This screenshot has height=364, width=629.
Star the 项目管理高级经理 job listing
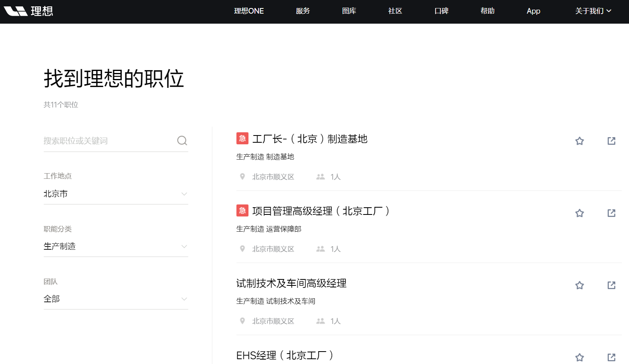click(x=579, y=213)
